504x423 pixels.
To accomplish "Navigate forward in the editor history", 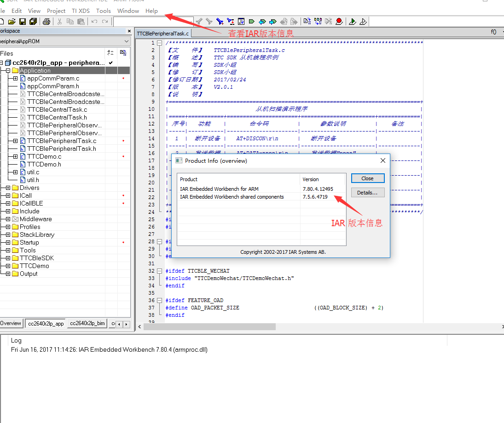I will tap(294, 22).
